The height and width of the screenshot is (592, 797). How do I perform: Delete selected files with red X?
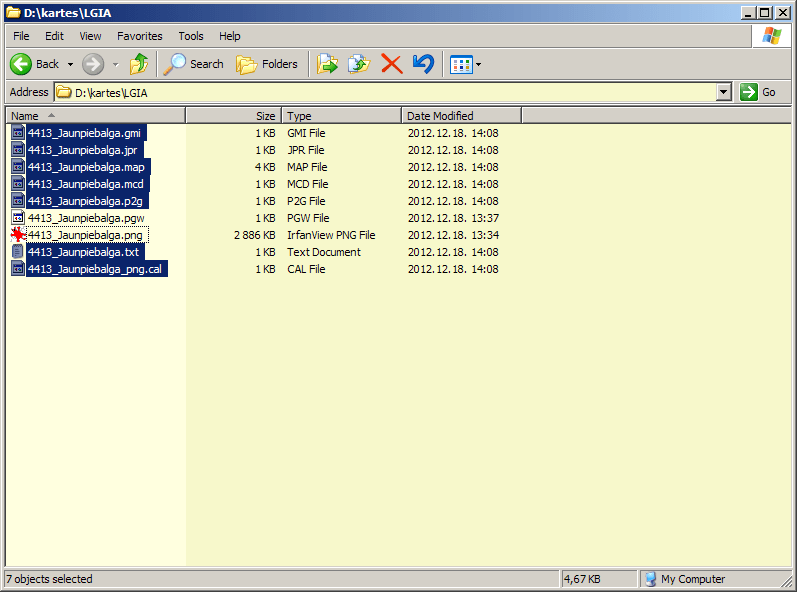[x=391, y=65]
